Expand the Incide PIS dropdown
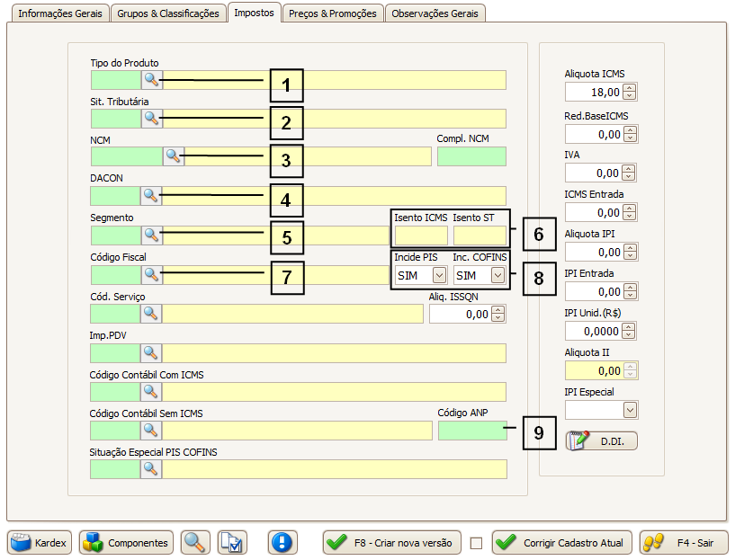This screenshot has width=735, height=560. 439,275
